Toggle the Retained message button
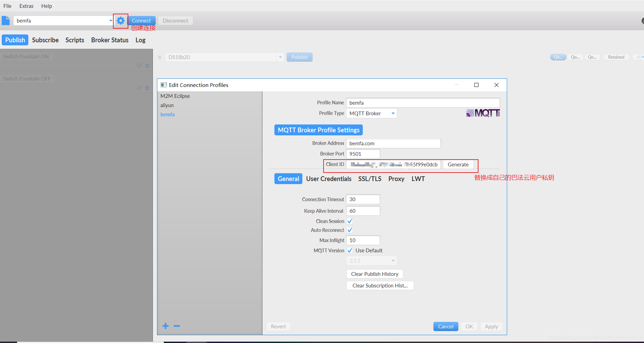 pos(616,57)
